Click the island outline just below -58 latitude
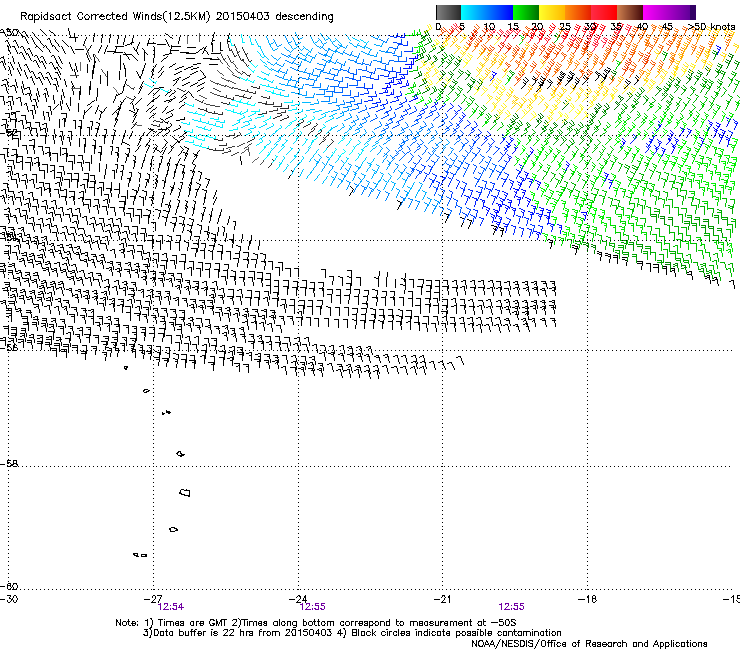The image size is (740, 650). click(185, 492)
